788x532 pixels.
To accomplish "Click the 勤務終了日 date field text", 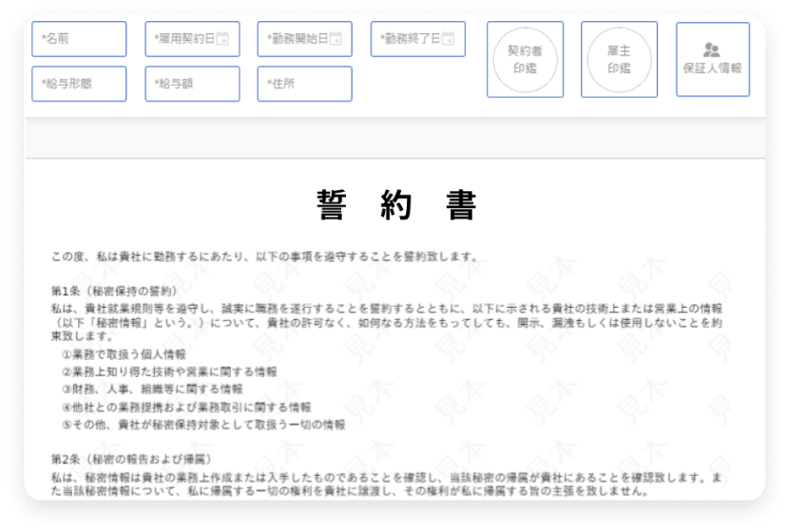I will [409, 39].
